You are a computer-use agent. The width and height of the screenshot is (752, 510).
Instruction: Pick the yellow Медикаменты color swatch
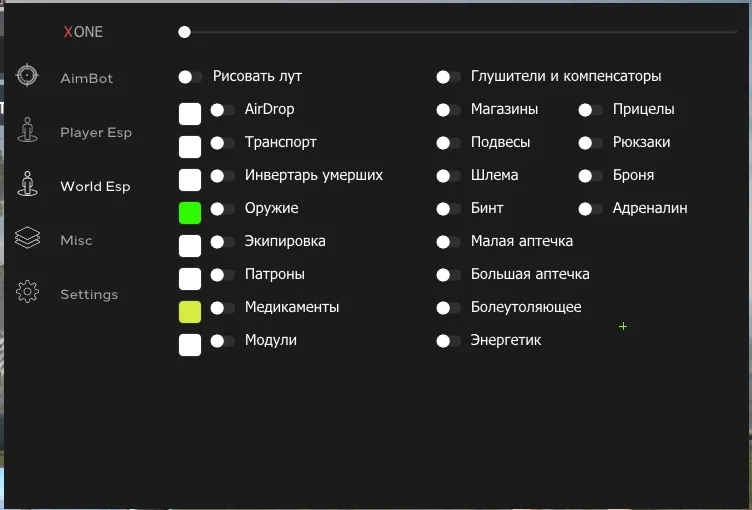tap(190, 311)
